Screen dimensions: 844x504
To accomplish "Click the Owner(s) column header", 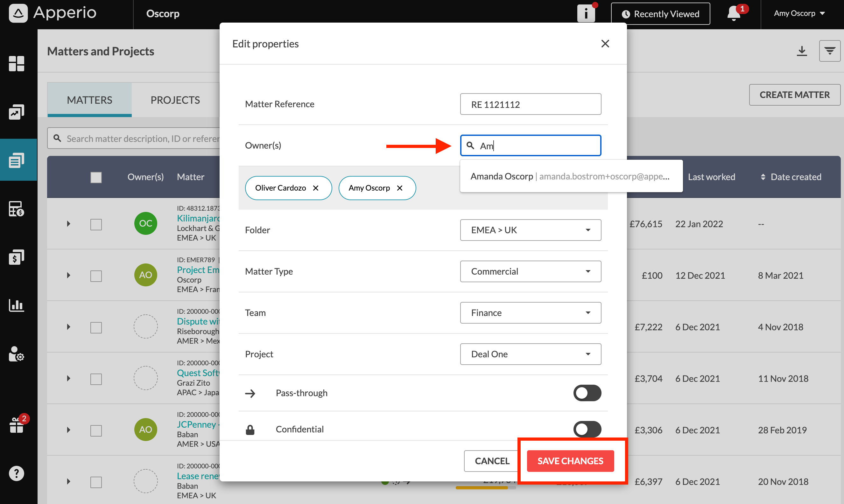I will [145, 177].
